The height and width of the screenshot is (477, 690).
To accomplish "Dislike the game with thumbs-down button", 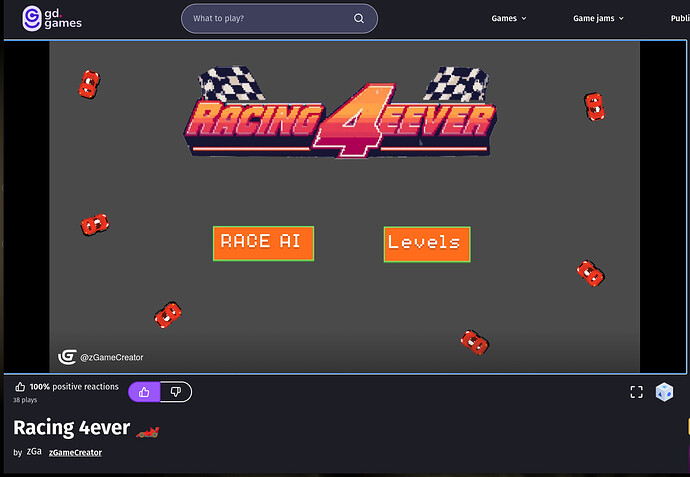I will (176, 392).
